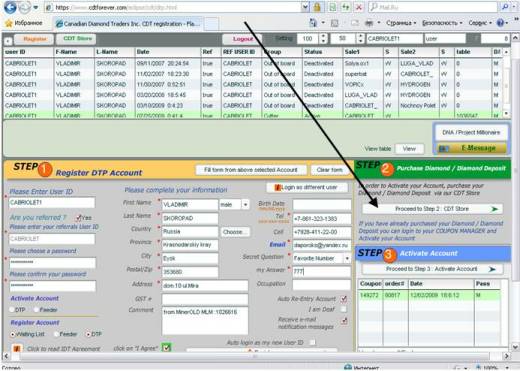Go back with the browser Back arrow
Viewport: 520px width, 371px height.
click(x=10, y=7)
